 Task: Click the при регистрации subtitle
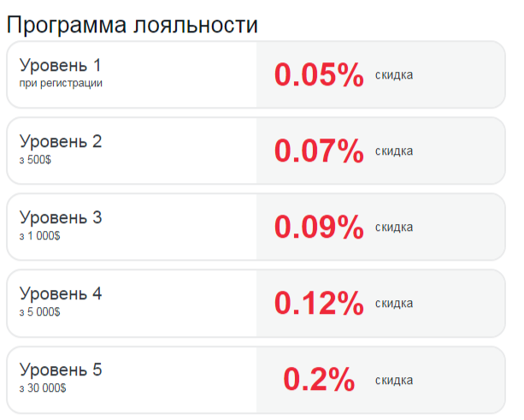tap(61, 83)
